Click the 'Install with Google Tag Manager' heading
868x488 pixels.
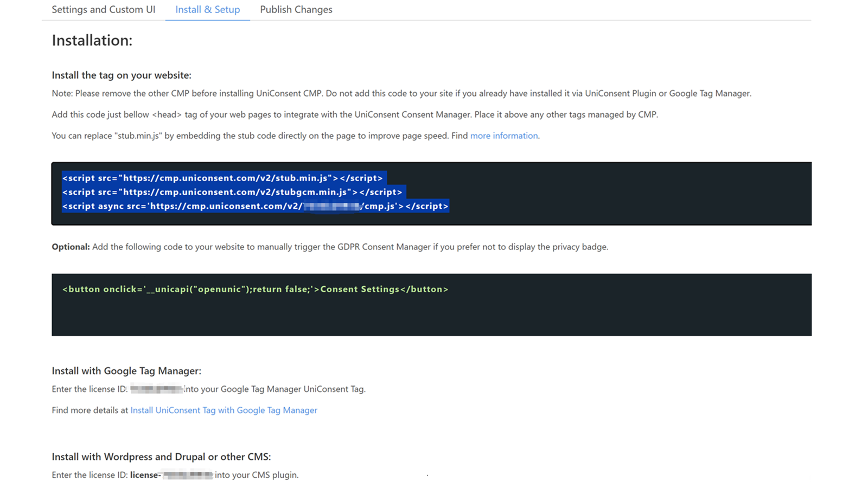(x=126, y=371)
